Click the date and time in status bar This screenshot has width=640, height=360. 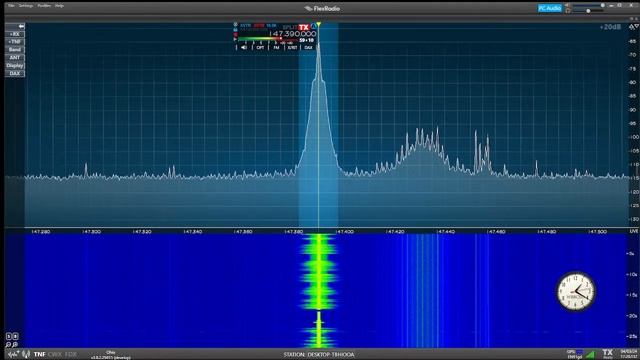click(629, 354)
